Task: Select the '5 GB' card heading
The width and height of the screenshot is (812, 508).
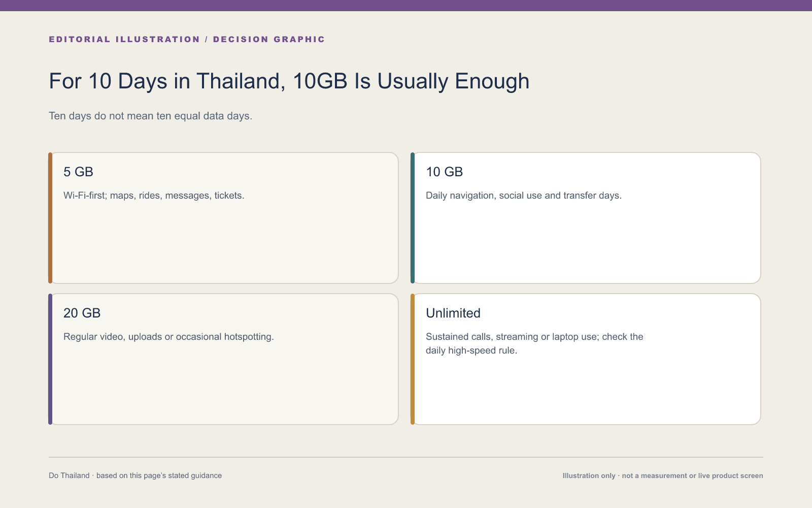Action: [x=78, y=172]
